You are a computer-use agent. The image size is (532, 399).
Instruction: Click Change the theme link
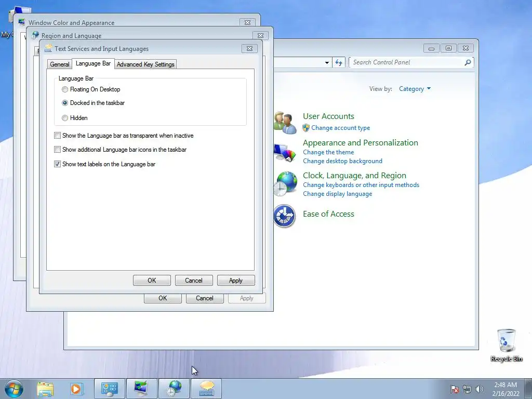(328, 152)
